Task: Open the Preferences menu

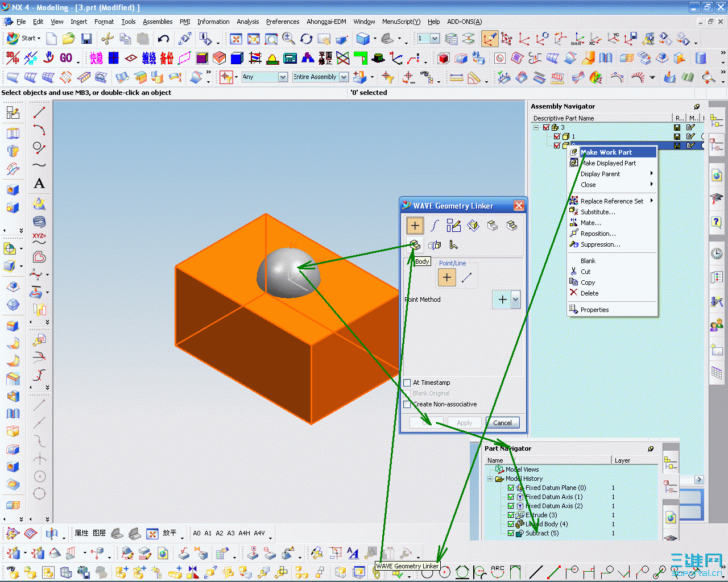Action: click(283, 22)
